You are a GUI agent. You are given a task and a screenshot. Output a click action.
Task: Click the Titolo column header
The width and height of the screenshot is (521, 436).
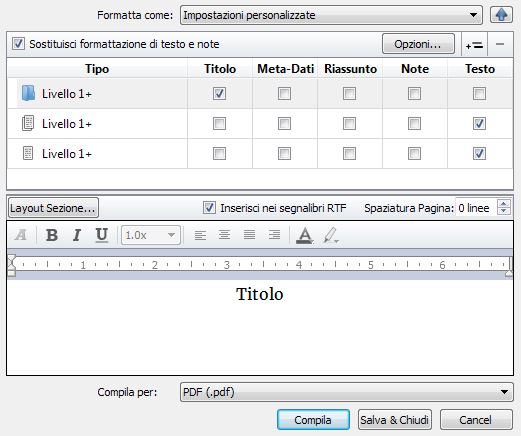coord(220,69)
